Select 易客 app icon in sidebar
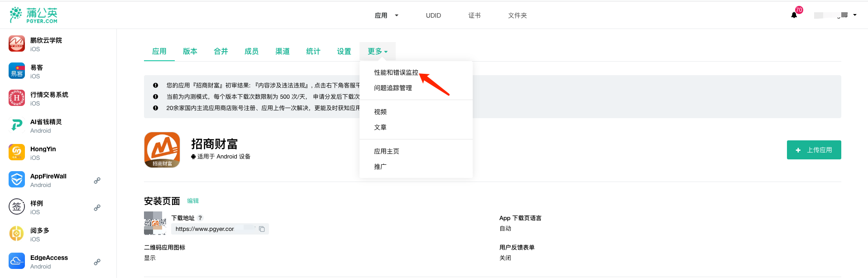 tap(17, 71)
